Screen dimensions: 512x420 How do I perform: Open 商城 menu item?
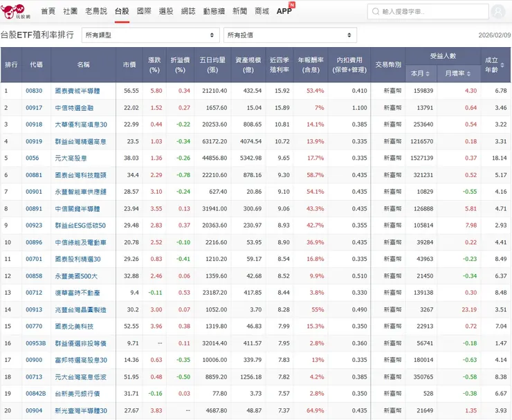click(x=262, y=12)
